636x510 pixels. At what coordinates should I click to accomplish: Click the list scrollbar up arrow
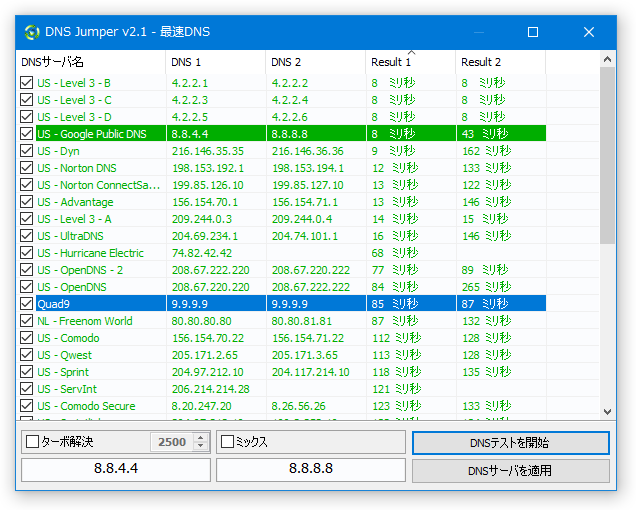click(607, 59)
